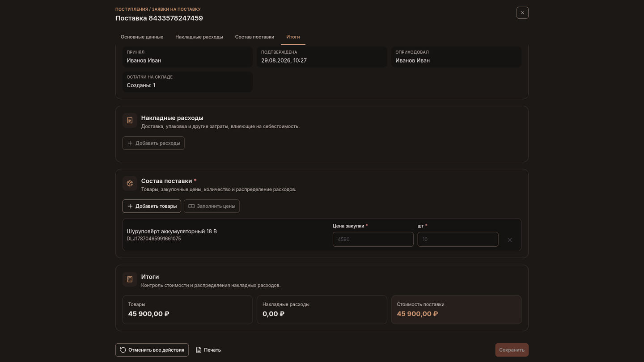The width and height of the screenshot is (644, 362).
Task: Select the Итоги tab
Action: click(x=293, y=37)
